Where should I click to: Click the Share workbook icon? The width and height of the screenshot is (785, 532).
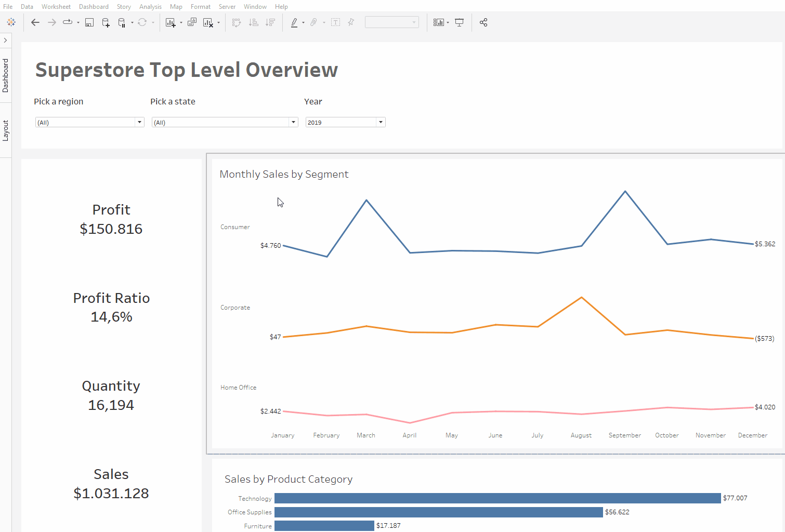tap(483, 22)
